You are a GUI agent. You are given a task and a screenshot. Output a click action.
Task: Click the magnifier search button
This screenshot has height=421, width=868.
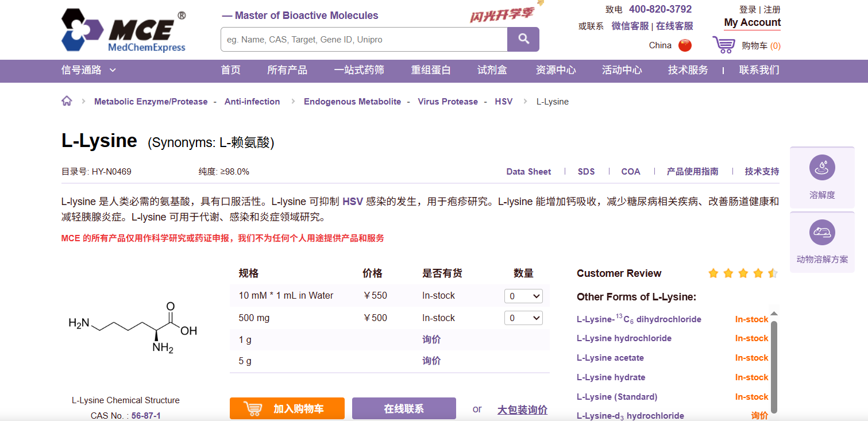tap(523, 39)
